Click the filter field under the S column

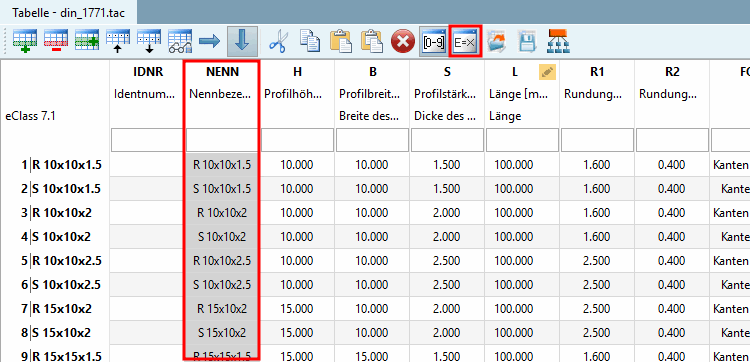447,140
